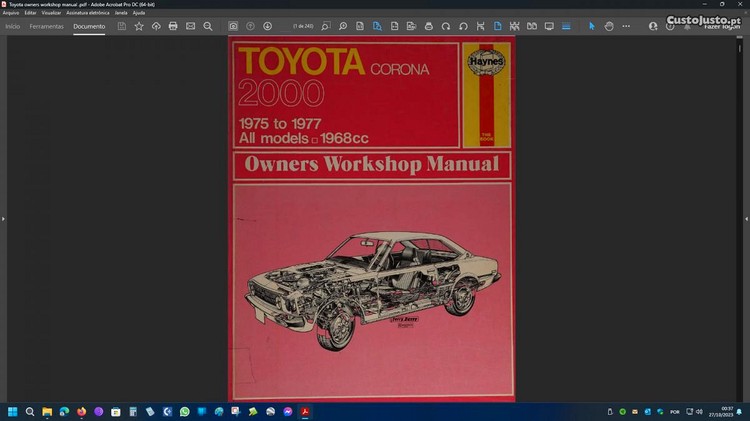Expand the left navigation pane
This screenshot has height=421, width=750.
point(3,218)
